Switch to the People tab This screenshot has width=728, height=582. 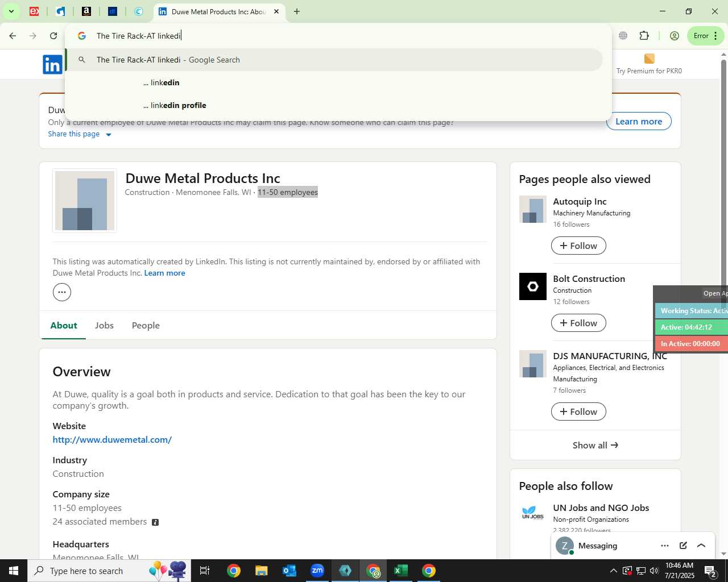(146, 326)
